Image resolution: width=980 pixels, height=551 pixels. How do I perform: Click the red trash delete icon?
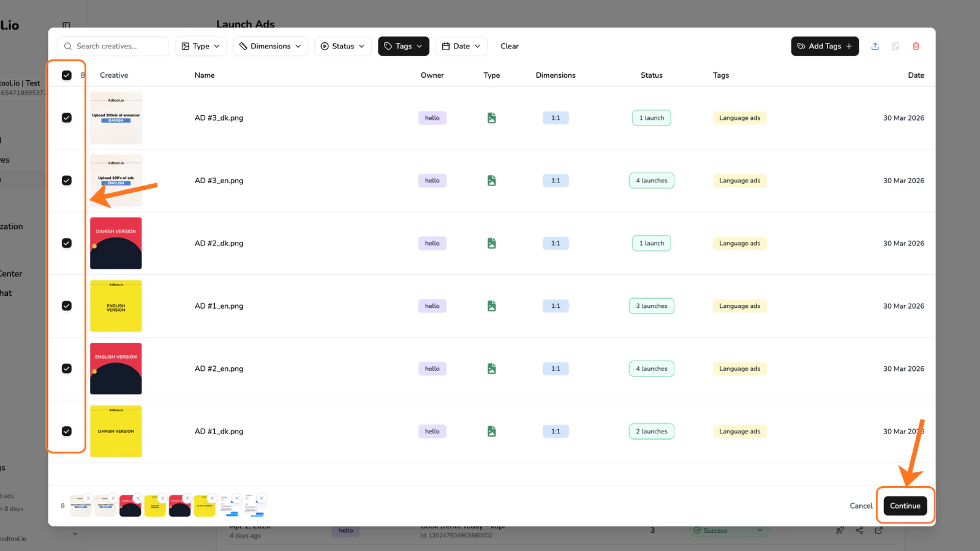point(916,46)
